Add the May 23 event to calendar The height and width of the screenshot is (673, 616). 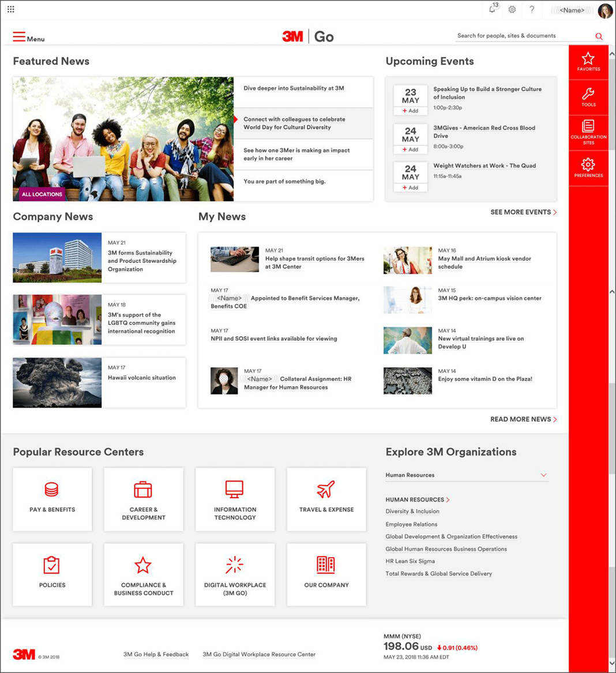tap(411, 111)
